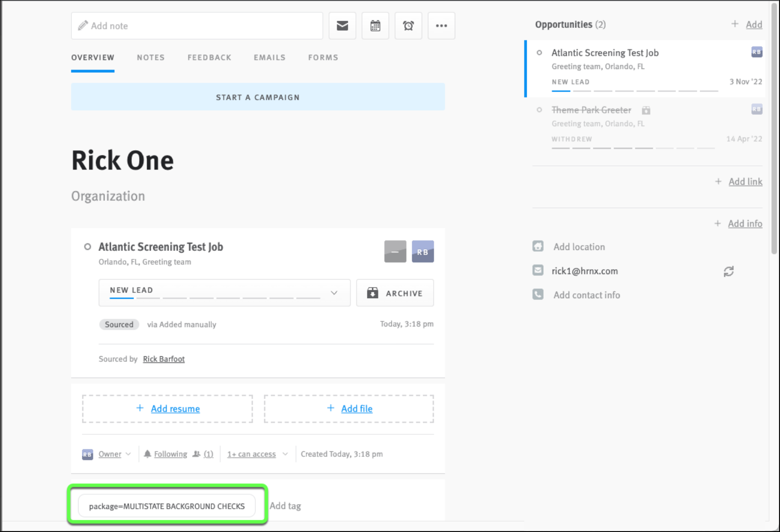The width and height of the screenshot is (780, 532).
Task: Open Rick Barfoot's profile link
Action: click(x=164, y=359)
